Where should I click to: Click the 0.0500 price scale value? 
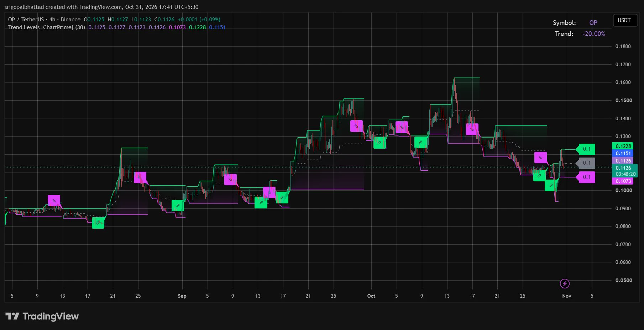coord(624,280)
